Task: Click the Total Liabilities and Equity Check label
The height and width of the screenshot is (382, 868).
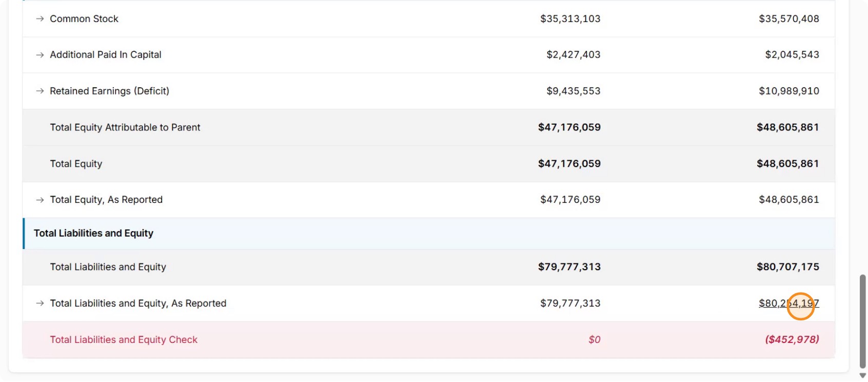Action: pos(124,339)
